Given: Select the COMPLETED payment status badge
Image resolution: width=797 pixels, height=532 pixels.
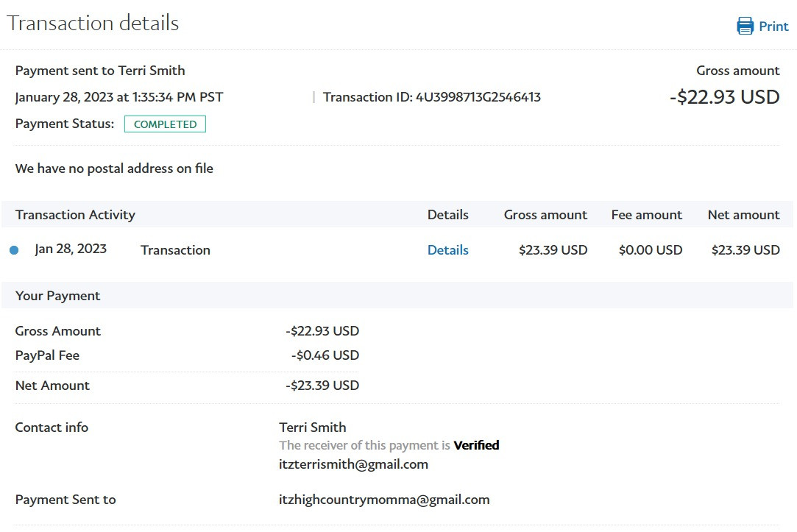Looking at the screenshot, I should (x=165, y=124).
